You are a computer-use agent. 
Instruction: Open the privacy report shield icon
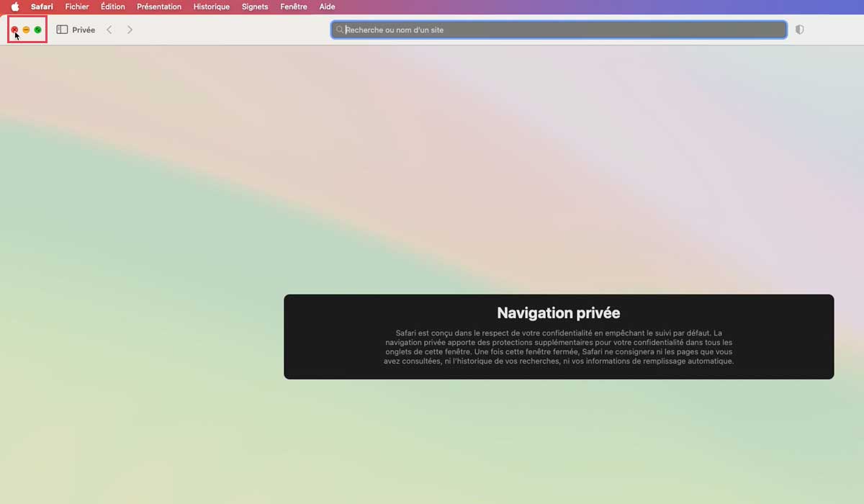click(800, 30)
